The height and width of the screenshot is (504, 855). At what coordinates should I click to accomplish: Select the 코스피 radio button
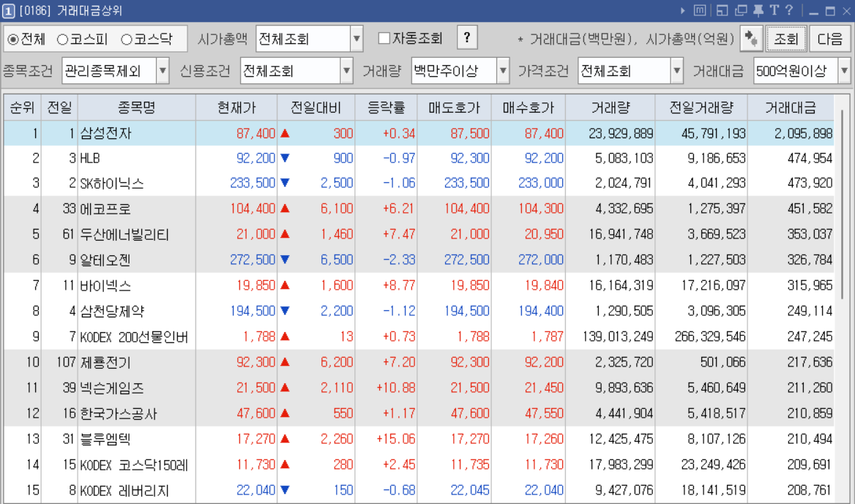[63, 40]
